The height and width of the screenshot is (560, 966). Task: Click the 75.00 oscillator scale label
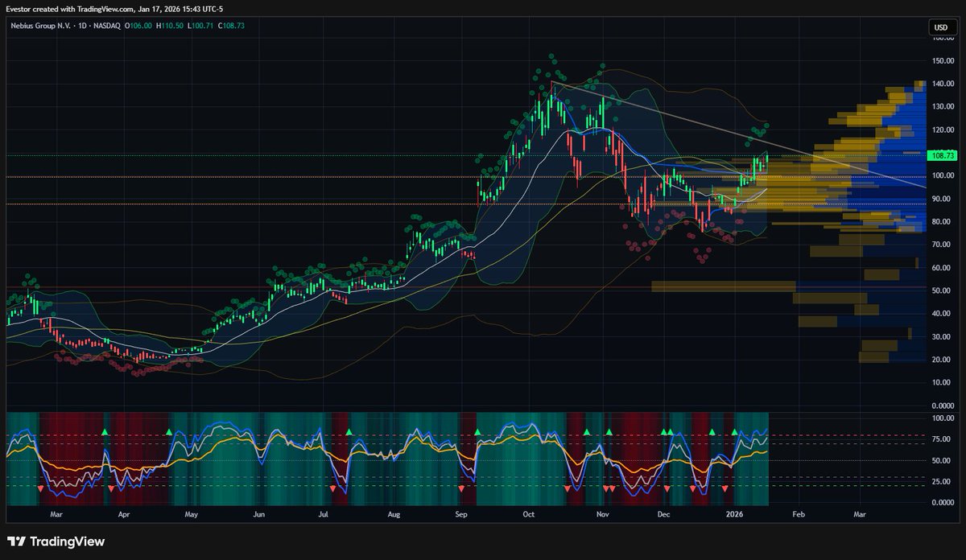pyautogui.click(x=943, y=439)
